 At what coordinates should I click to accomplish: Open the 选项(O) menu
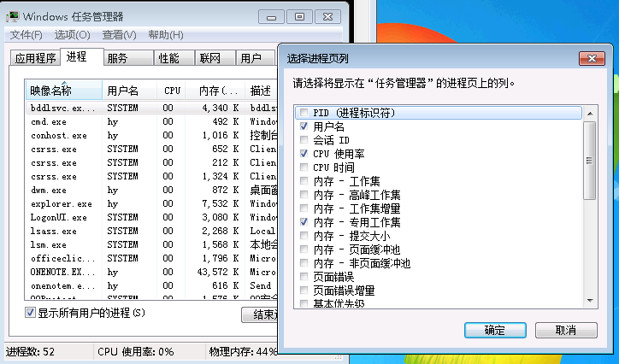click(72, 35)
